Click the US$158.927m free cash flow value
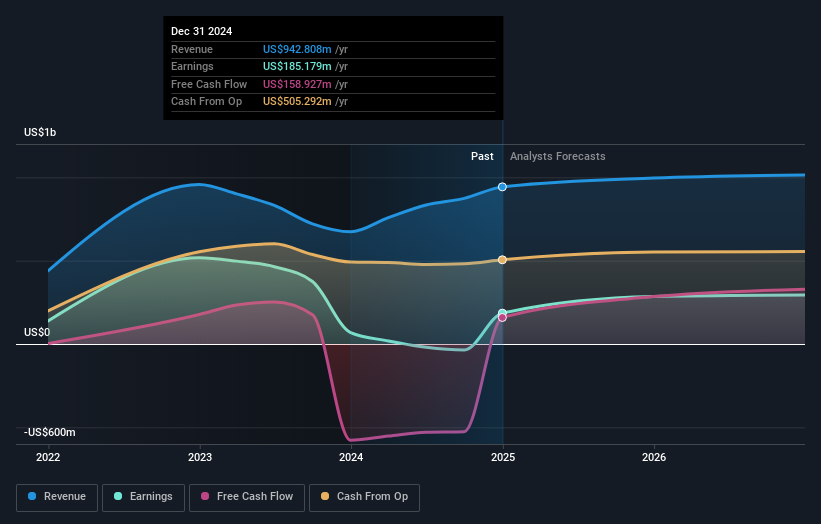This screenshot has height=524, width=821. (297, 84)
